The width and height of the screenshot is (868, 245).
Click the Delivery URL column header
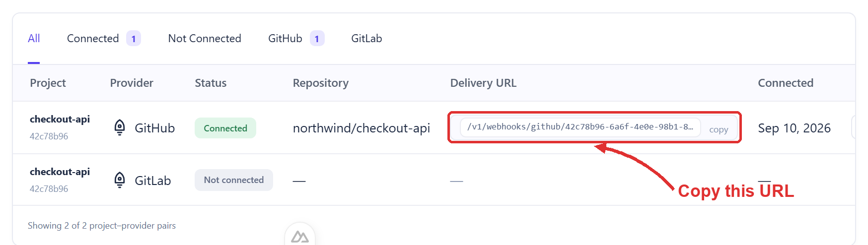pyautogui.click(x=483, y=83)
